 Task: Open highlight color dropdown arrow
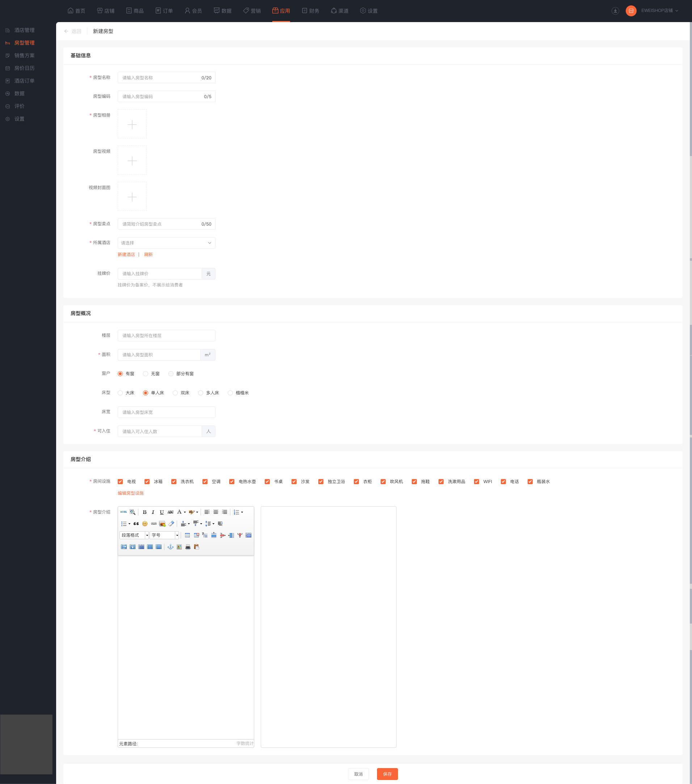[x=197, y=512]
